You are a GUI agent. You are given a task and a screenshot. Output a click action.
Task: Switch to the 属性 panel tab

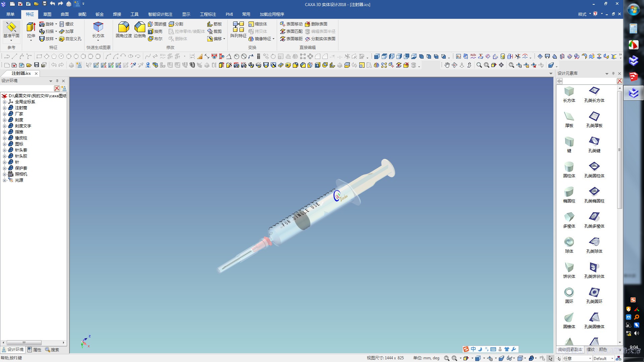(x=34, y=350)
